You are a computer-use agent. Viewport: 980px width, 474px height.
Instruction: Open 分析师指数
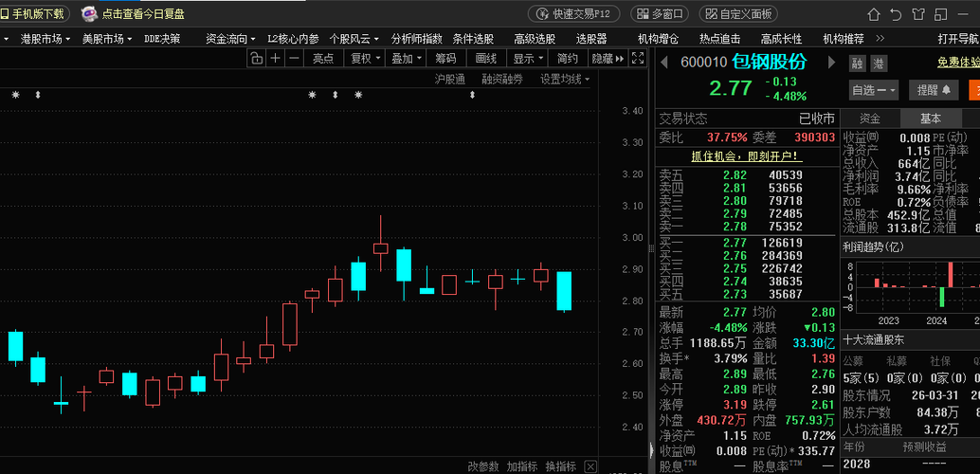click(x=417, y=39)
